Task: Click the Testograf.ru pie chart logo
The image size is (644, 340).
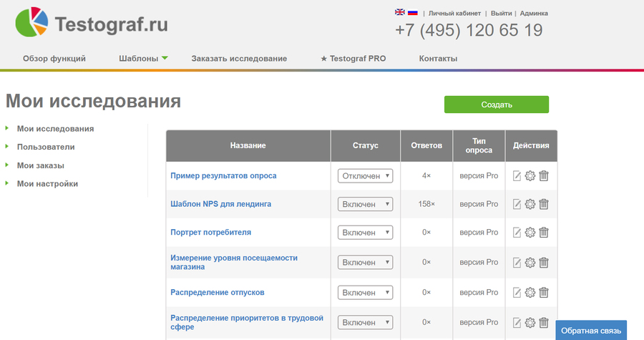Action: (31, 22)
